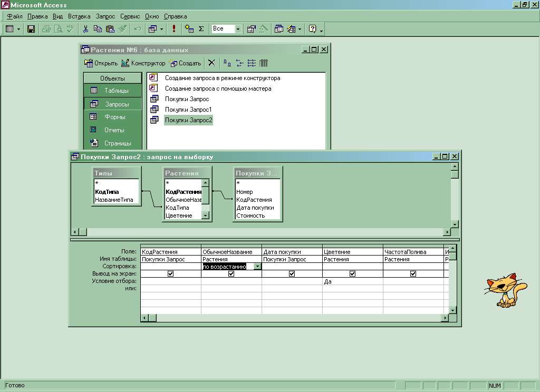Switch database window to Details view
540x392 pixels.
[264, 63]
